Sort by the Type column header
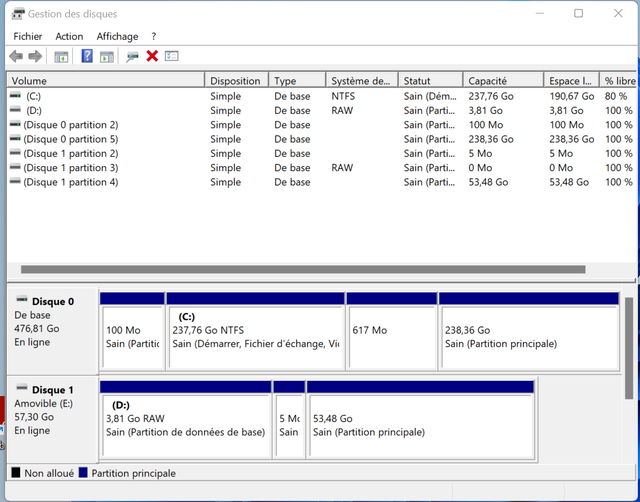 [x=297, y=80]
